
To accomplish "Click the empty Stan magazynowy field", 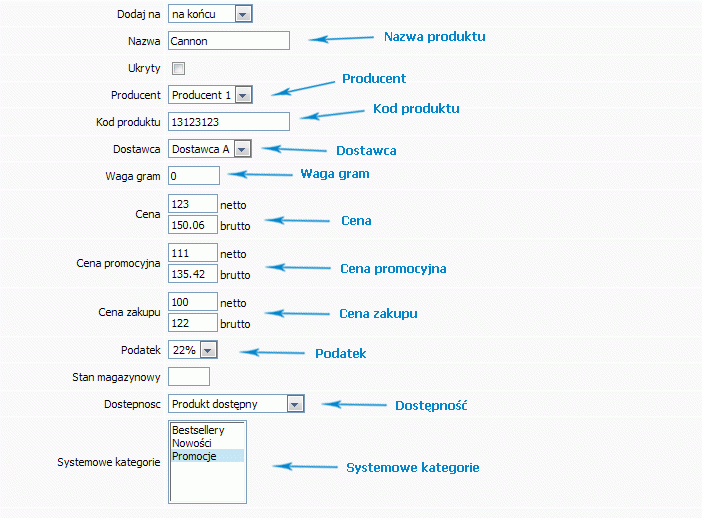I will point(189,377).
